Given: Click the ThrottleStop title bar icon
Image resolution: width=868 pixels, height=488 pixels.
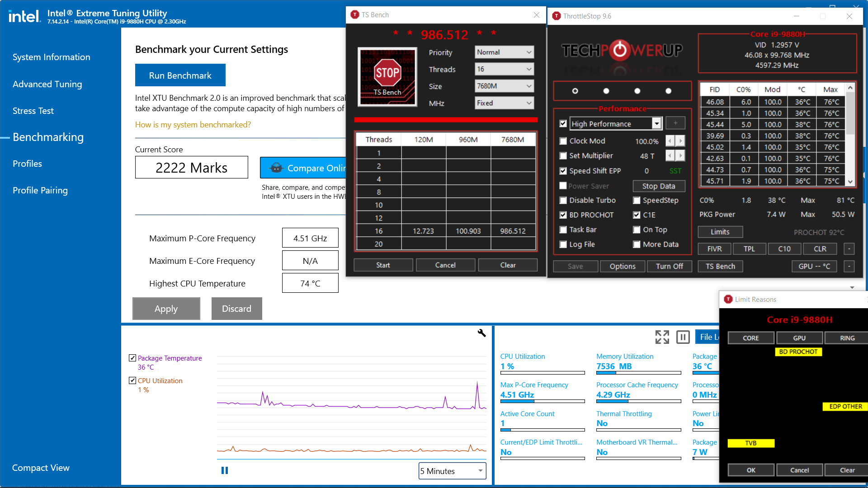Looking at the screenshot, I should (557, 16).
